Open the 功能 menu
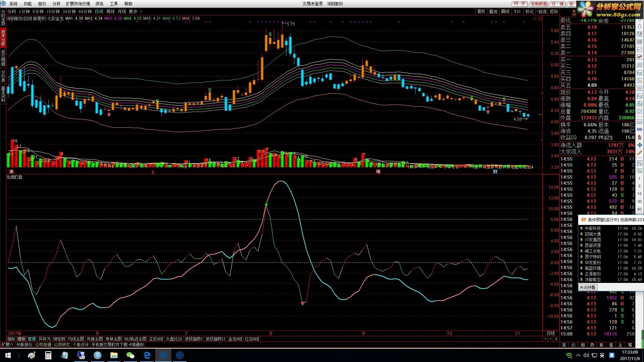The image size is (644, 362). [x=28, y=4]
